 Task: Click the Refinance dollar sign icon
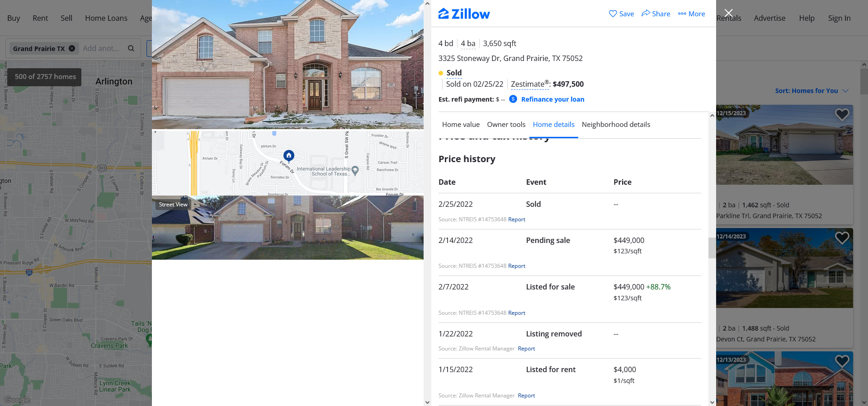(x=513, y=99)
